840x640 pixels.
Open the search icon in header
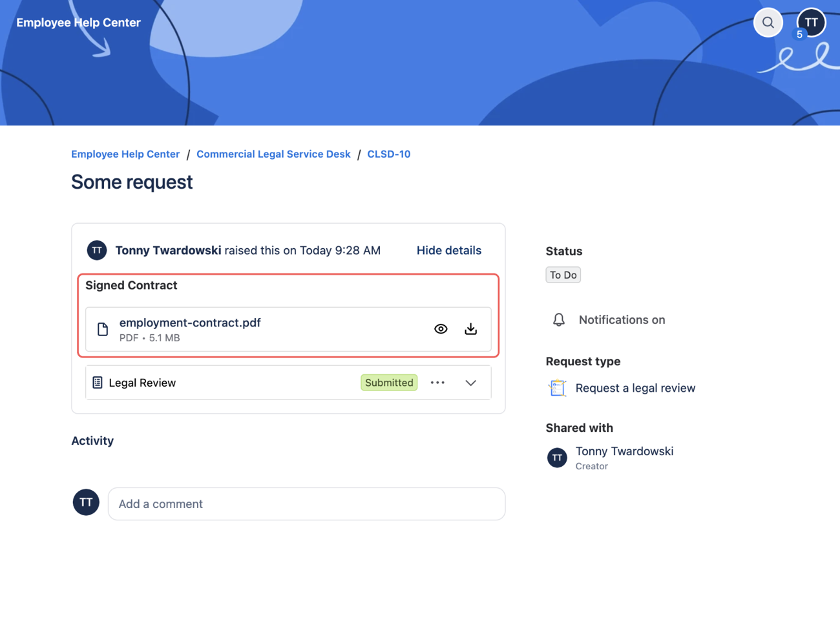coord(768,23)
